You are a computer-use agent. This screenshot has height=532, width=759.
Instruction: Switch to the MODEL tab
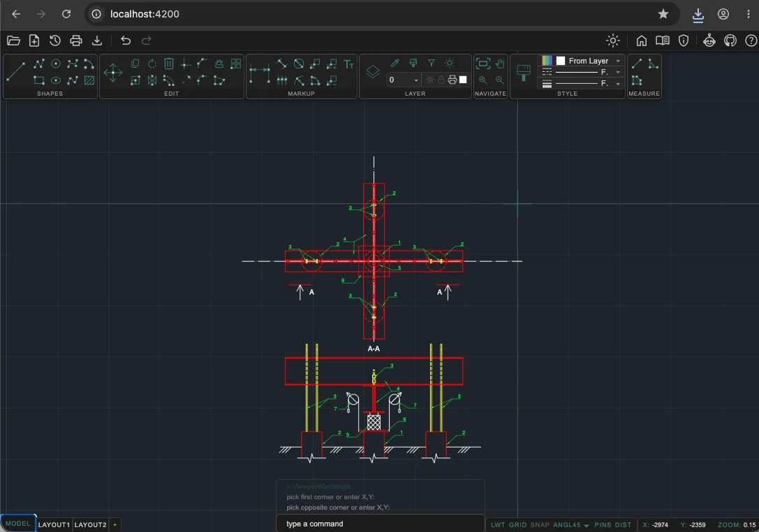point(18,524)
